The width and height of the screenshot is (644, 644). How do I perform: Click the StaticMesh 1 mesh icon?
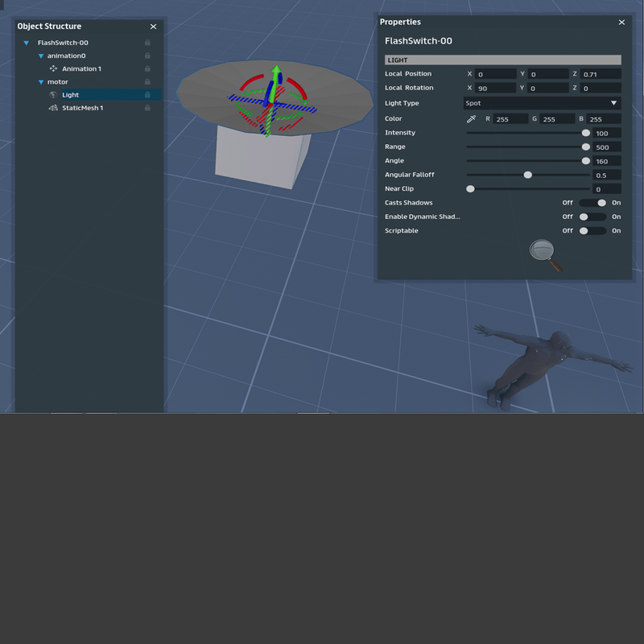[x=53, y=108]
